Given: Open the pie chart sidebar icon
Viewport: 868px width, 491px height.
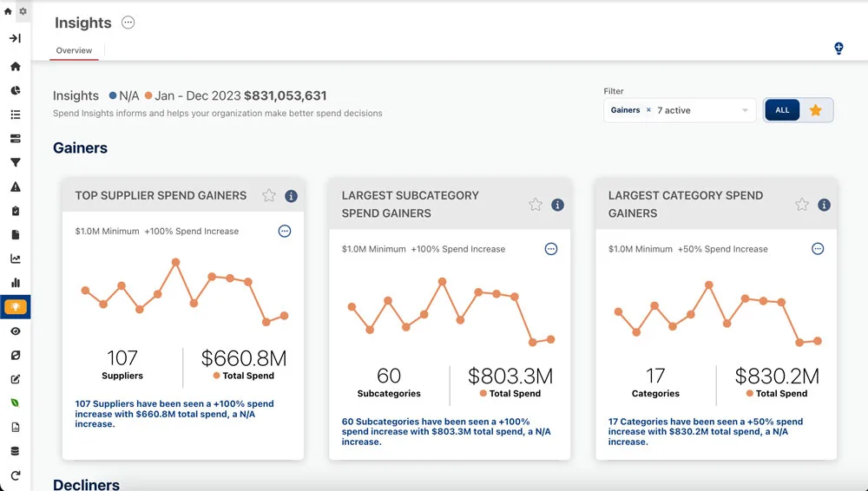Looking at the screenshot, I should [x=16, y=90].
